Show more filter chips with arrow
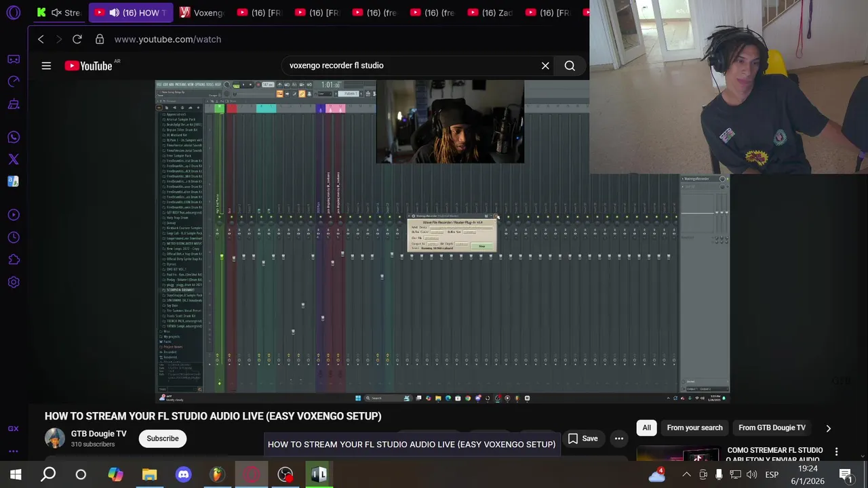 point(828,428)
